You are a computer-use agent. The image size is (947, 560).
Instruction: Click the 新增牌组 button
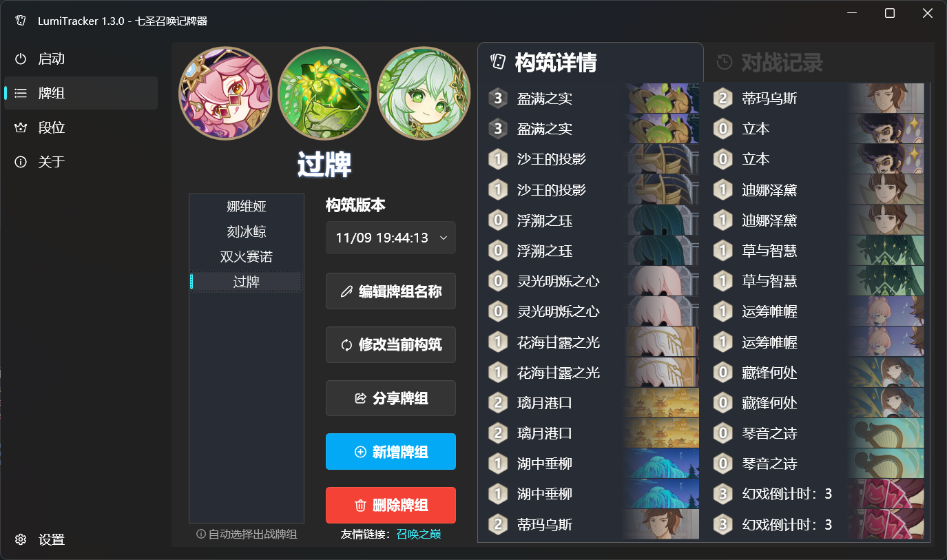[391, 452]
